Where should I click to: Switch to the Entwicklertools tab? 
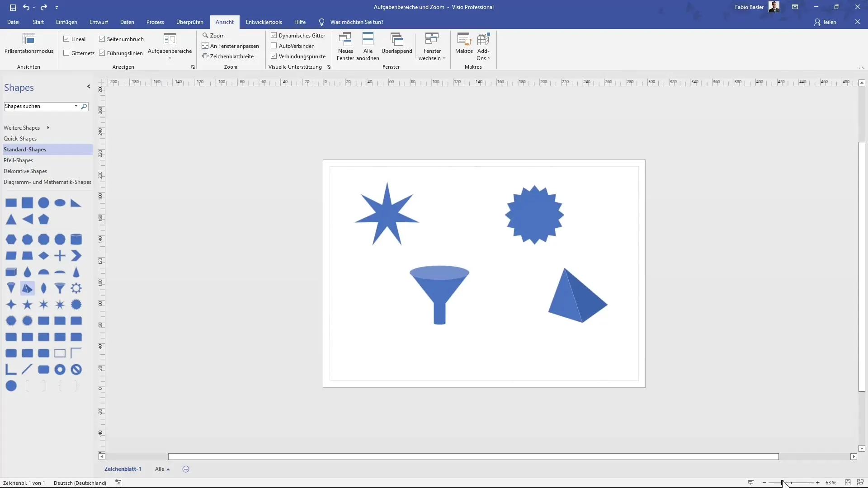click(x=264, y=22)
